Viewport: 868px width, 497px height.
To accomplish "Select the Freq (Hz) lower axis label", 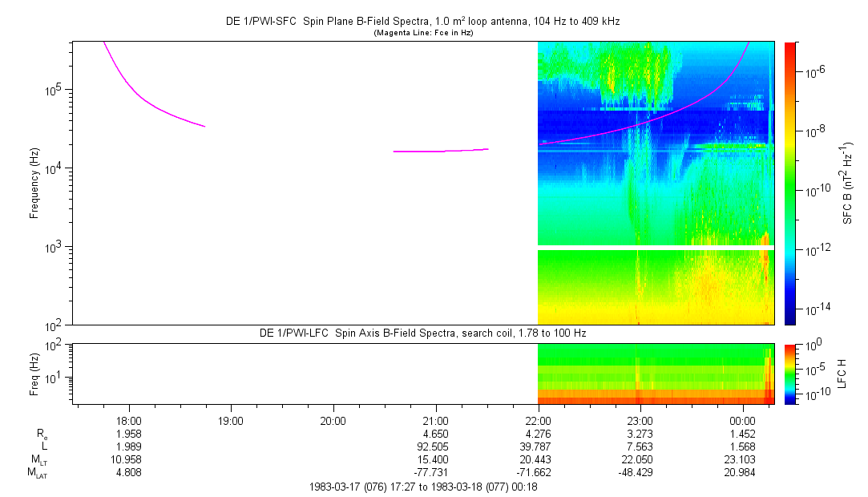I will 34,374.
